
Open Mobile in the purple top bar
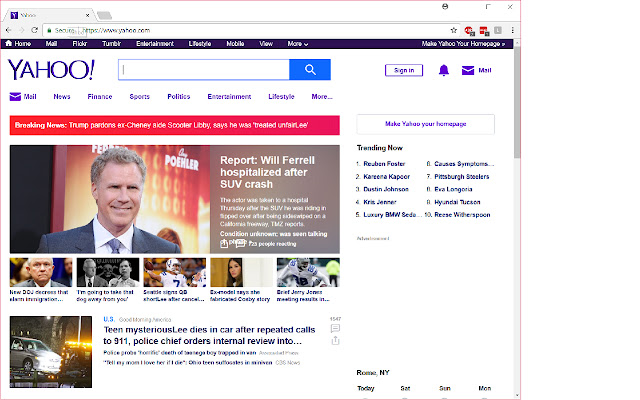pos(235,44)
